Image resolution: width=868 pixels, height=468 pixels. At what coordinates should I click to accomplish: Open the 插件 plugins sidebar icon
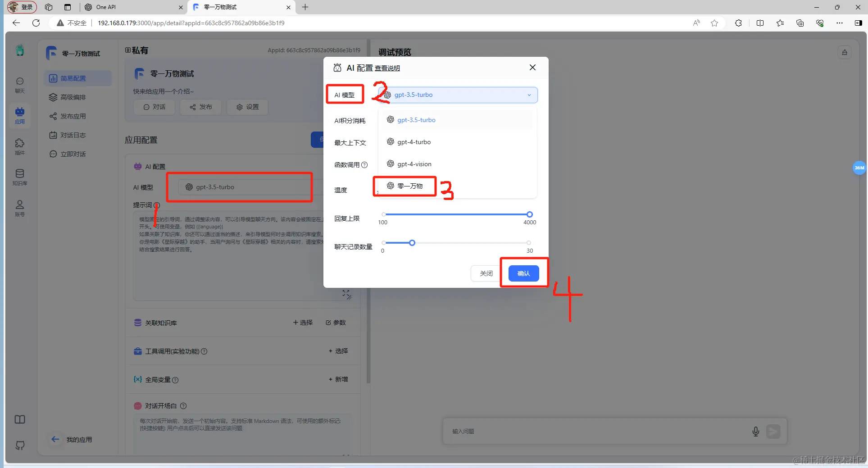pos(20,146)
